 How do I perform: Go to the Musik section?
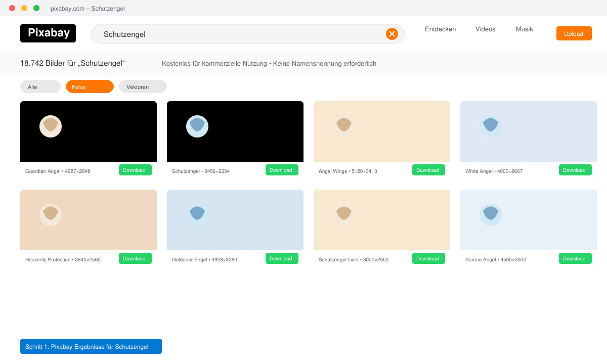(x=525, y=29)
